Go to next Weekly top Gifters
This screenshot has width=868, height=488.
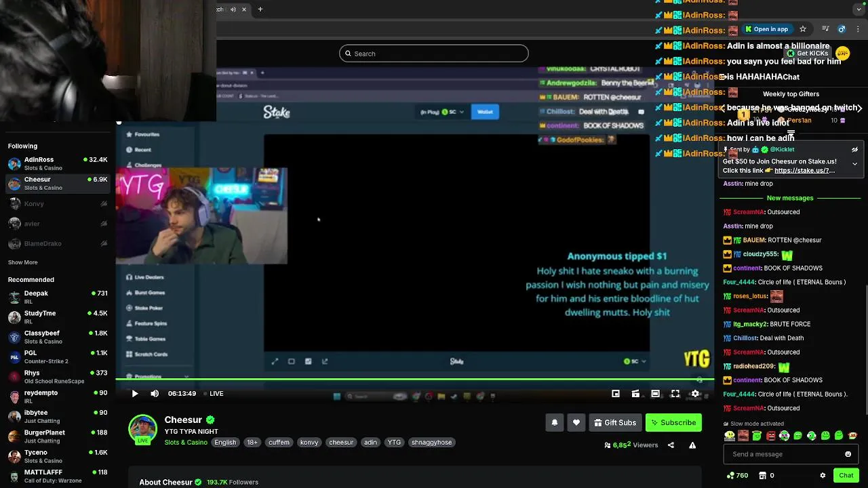click(859, 108)
